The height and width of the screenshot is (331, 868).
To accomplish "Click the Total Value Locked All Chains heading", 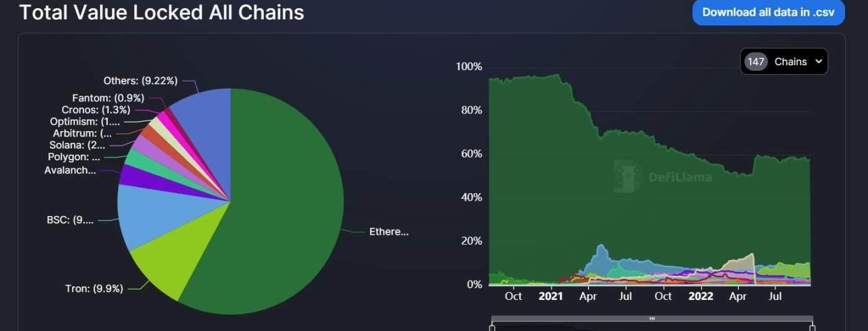I will (x=161, y=12).
